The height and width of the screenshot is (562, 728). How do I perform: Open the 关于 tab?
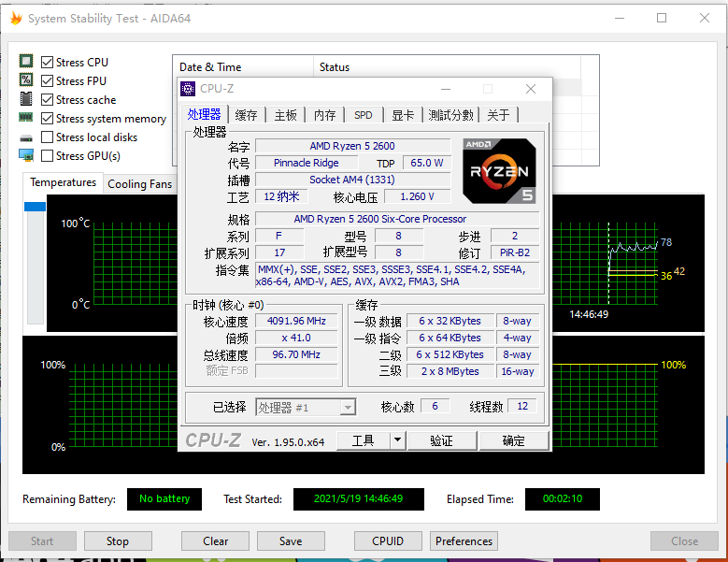[499, 115]
